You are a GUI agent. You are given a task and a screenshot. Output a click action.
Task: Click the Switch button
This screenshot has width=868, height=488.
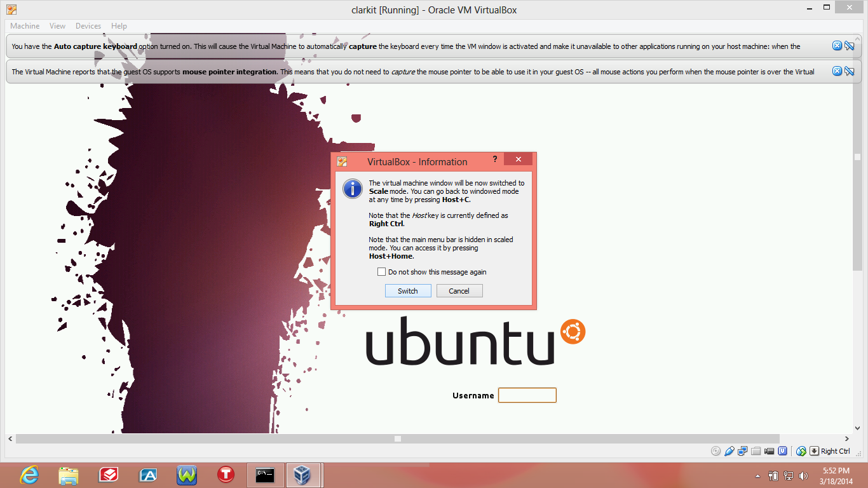click(408, 291)
